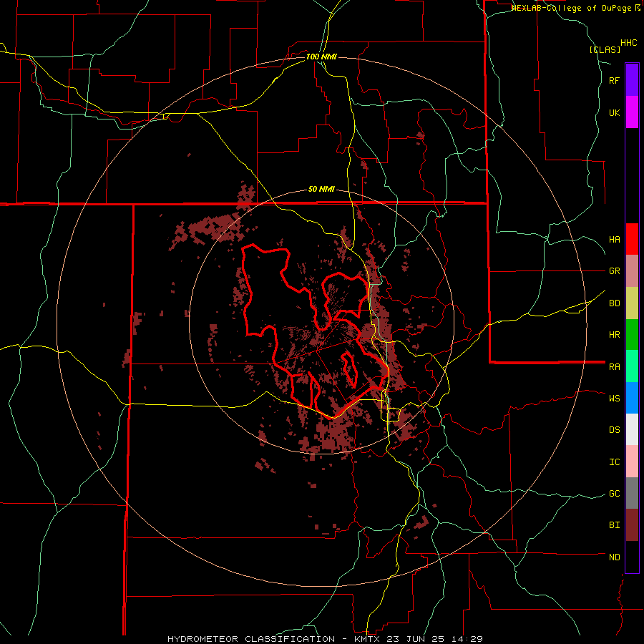
Task: Click the white DS legend swatch
Action: (x=632, y=429)
